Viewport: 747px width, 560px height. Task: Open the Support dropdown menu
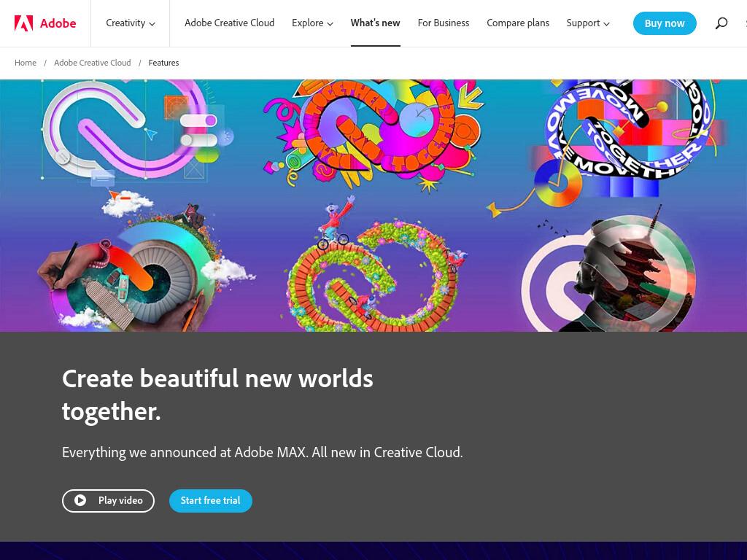click(x=588, y=23)
